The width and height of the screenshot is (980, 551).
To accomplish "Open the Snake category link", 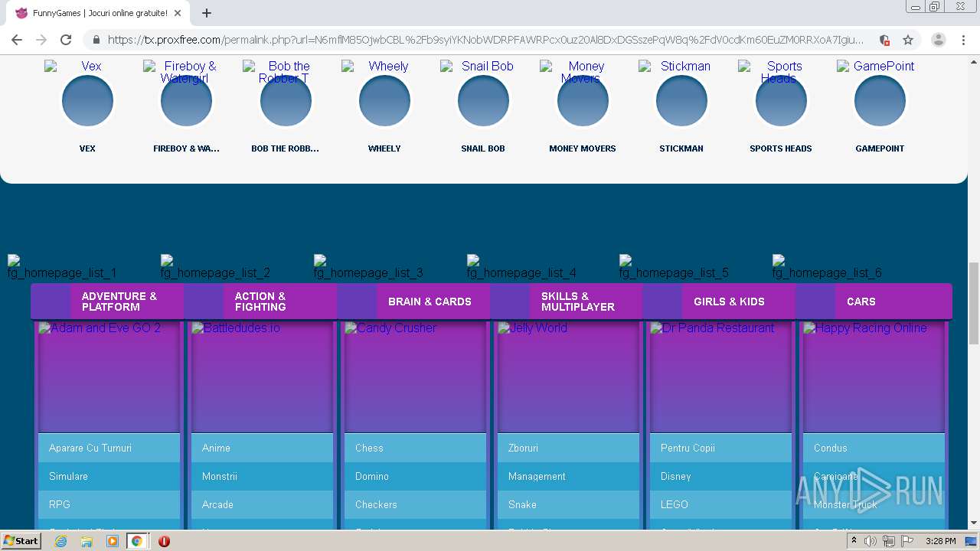I will (x=568, y=504).
